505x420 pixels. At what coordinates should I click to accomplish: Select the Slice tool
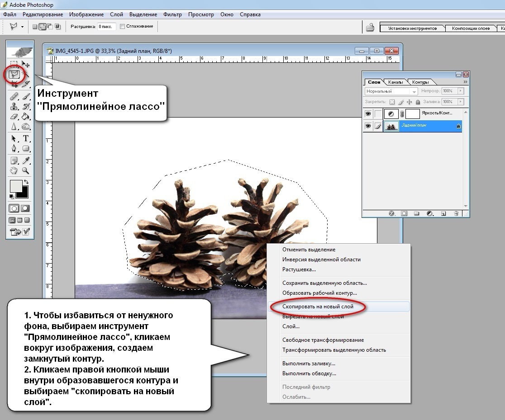(26, 85)
